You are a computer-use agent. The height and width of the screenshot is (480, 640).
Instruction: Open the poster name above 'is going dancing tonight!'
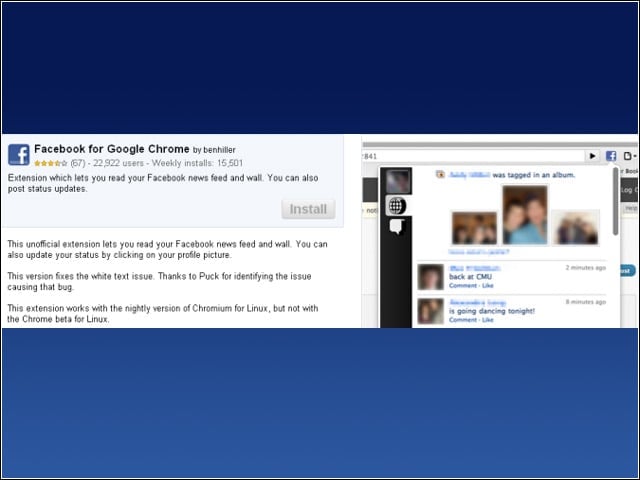477,302
